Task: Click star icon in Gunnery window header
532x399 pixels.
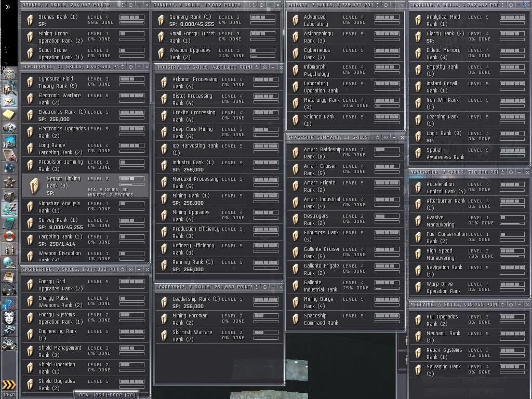Action: [x=253, y=5]
